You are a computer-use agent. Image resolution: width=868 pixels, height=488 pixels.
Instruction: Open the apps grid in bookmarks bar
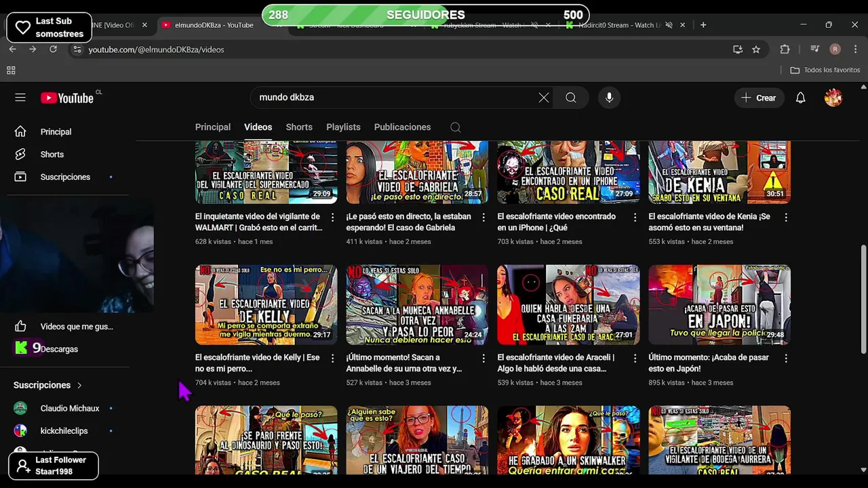click(11, 70)
